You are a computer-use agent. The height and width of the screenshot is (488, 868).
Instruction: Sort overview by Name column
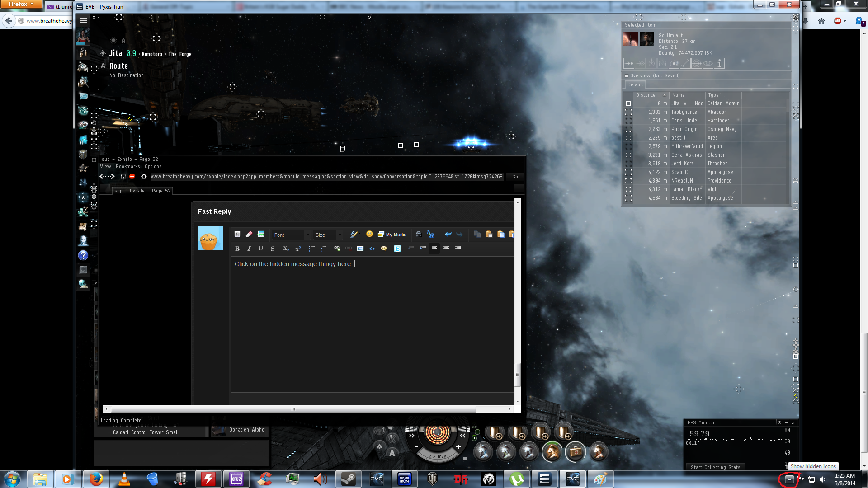point(687,95)
